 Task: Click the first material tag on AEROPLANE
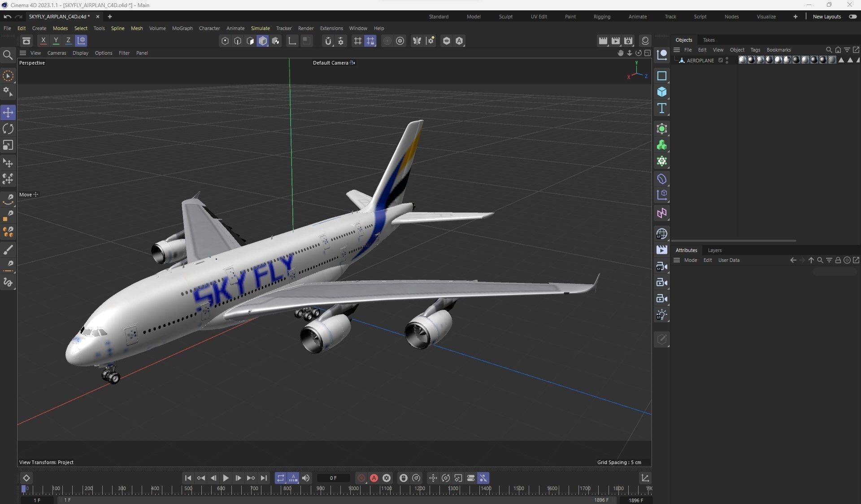[x=743, y=60]
